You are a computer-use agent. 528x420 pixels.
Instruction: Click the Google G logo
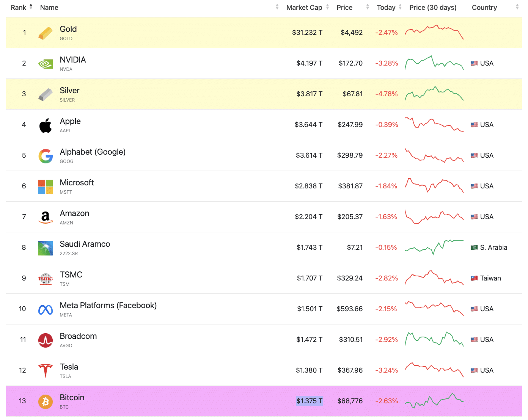(46, 156)
